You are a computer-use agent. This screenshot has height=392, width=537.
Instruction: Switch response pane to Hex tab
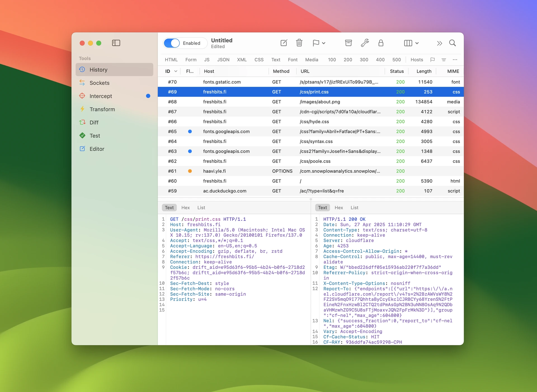tap(339, 208)
